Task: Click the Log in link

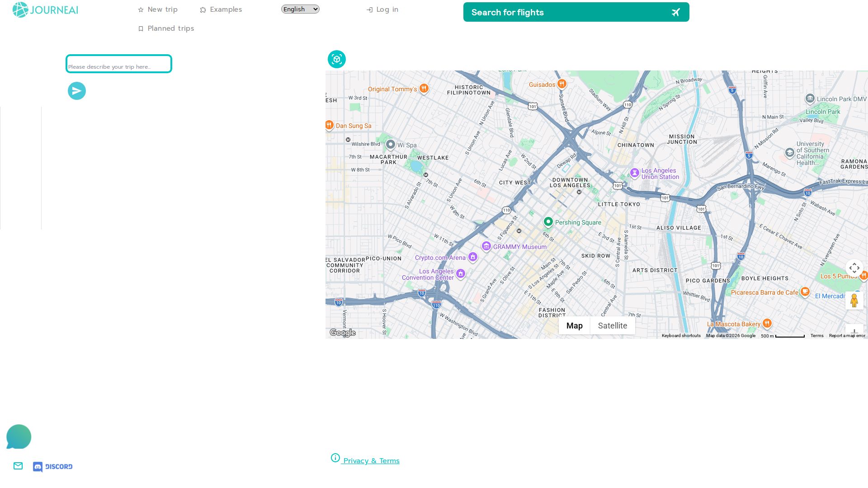Action: click(382, 9)
